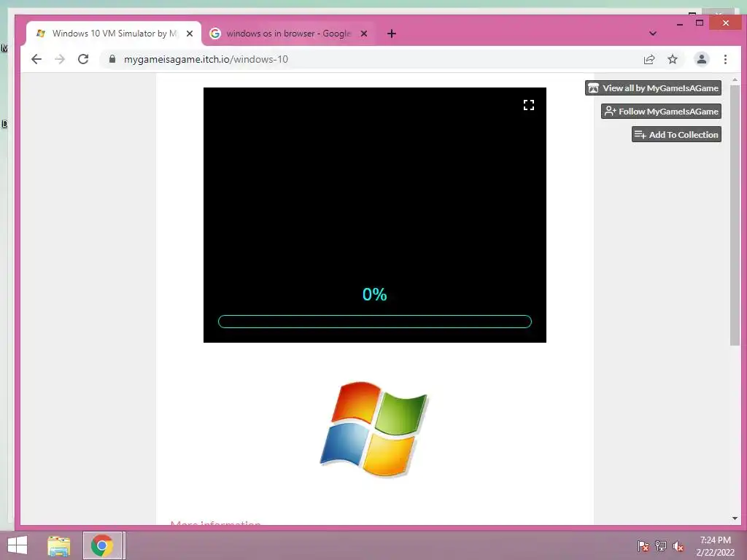The image size is (747, 560).
Task: Open Action Center flag tray icon
Action: click(643, 545)
